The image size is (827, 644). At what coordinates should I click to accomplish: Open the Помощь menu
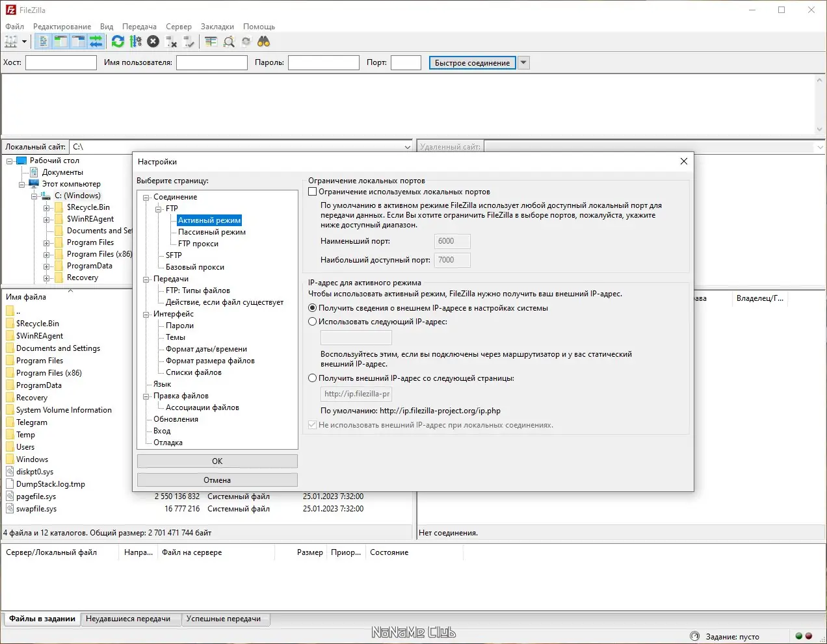pyautogui.click(x=259, y=27)
